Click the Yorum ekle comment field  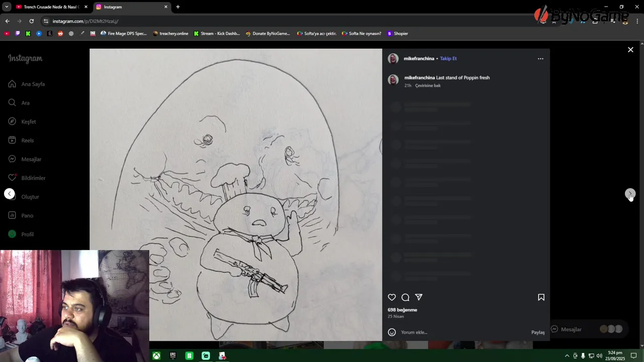click(463, 332)
